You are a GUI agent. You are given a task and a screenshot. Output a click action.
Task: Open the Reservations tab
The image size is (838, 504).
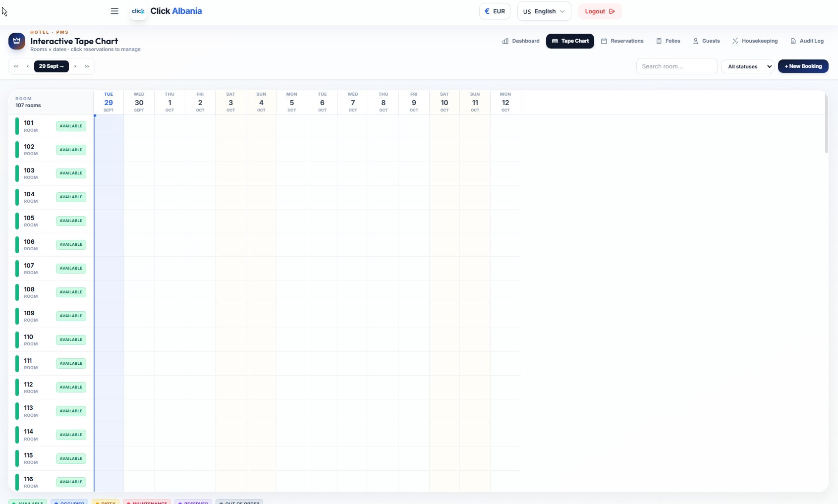click(x=622, y=41)
